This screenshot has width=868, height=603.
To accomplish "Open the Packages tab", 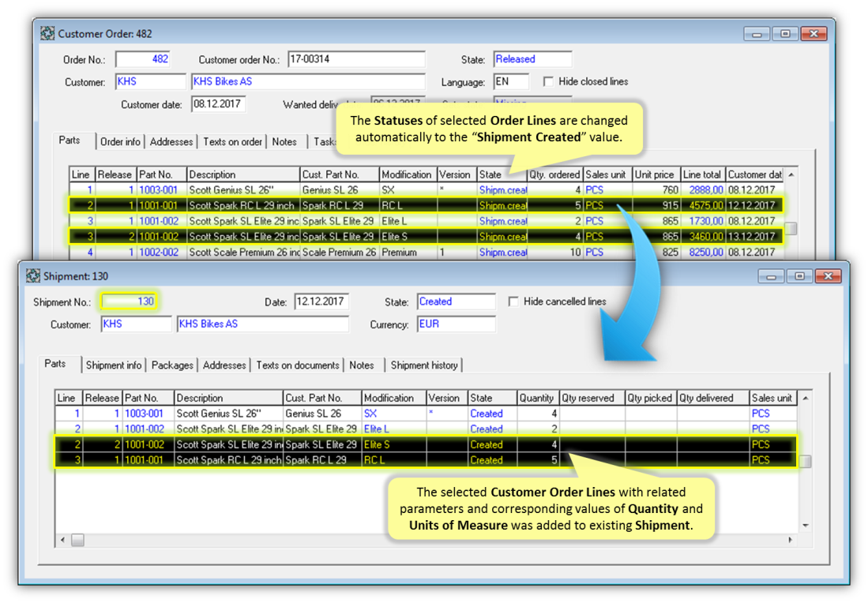I will click(x=172, y=365).
